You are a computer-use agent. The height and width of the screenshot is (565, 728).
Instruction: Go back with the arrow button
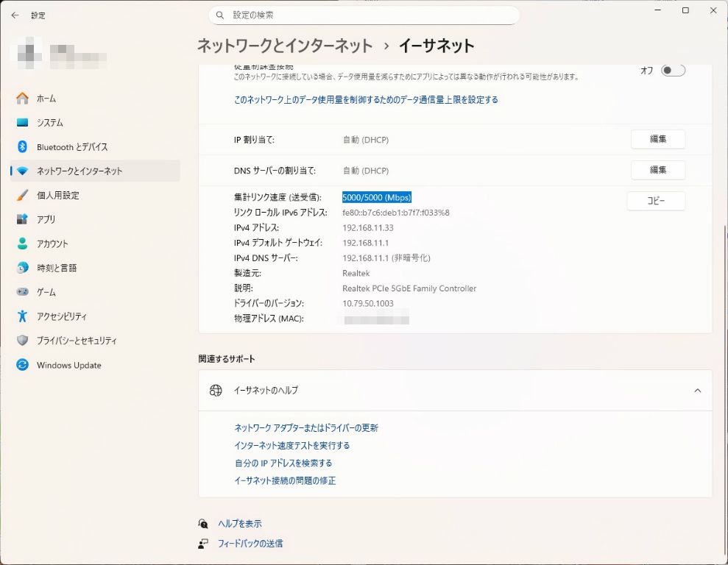[x=15, y=15]
